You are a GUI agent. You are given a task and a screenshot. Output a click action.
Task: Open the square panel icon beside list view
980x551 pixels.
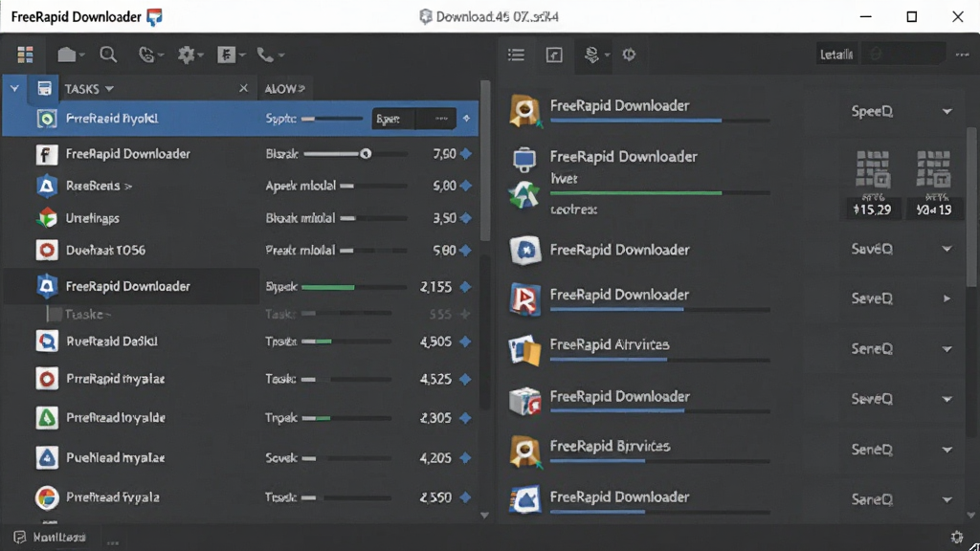point(554,55)
